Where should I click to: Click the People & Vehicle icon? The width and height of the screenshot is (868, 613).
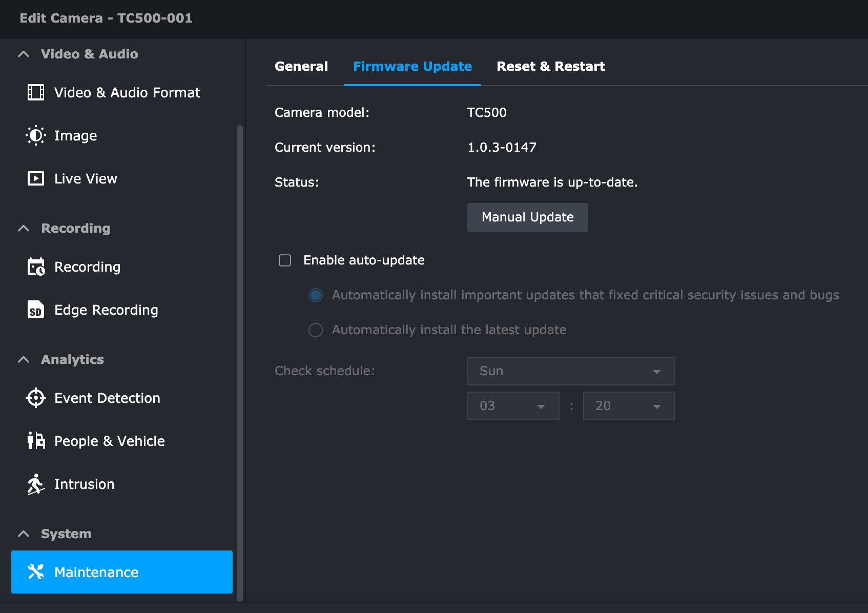tap(36, 441)
